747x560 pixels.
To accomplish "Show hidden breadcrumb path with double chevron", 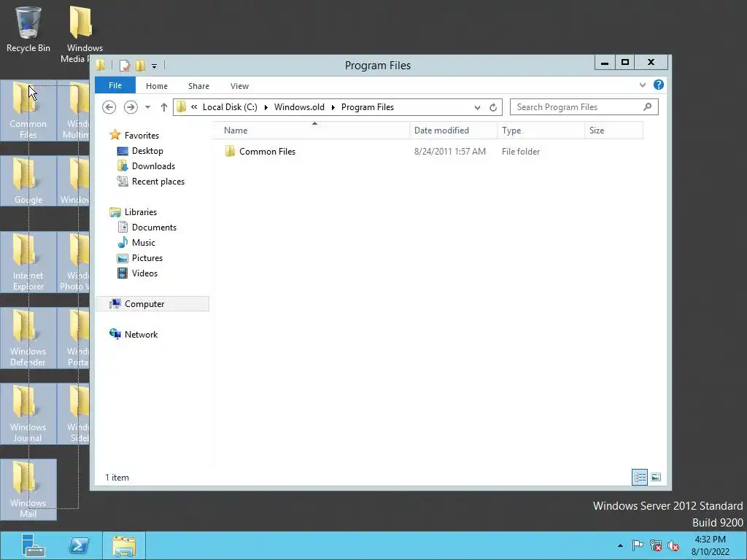I will point(194,106).
